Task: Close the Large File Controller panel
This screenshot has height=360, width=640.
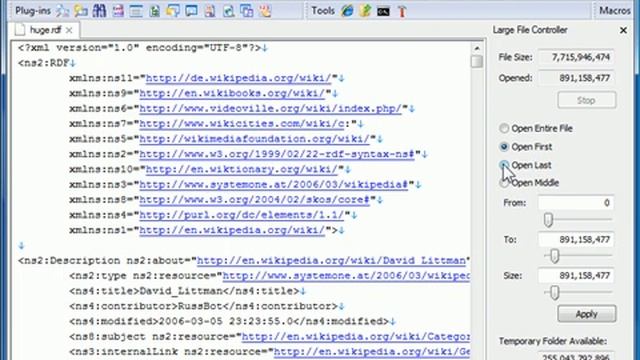Action: (623, 30)
